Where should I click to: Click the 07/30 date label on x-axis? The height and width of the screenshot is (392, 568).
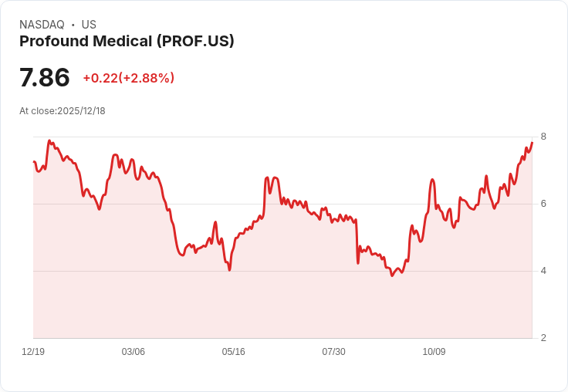click(x=333, y=352)
